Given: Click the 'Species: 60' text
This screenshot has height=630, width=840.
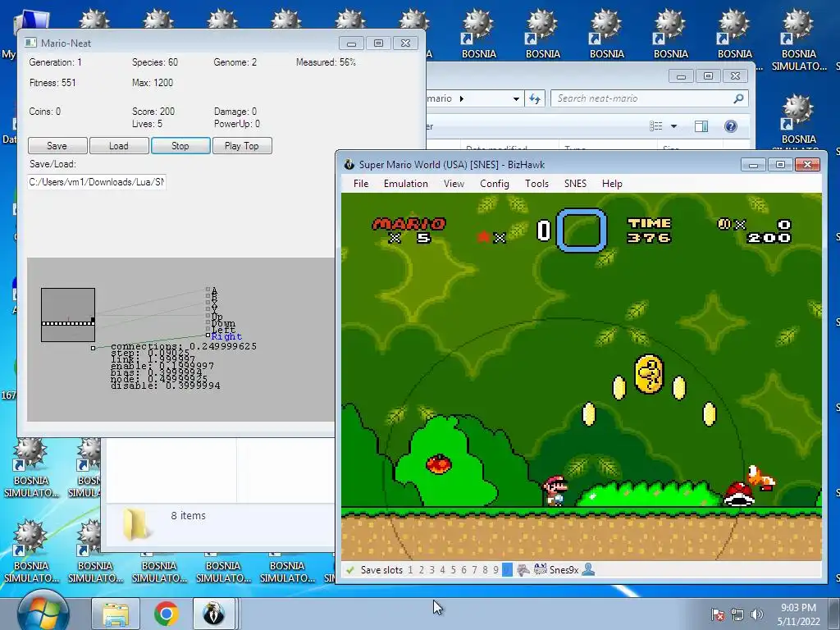Looking at the screenshot, I should tap(155, 62).
